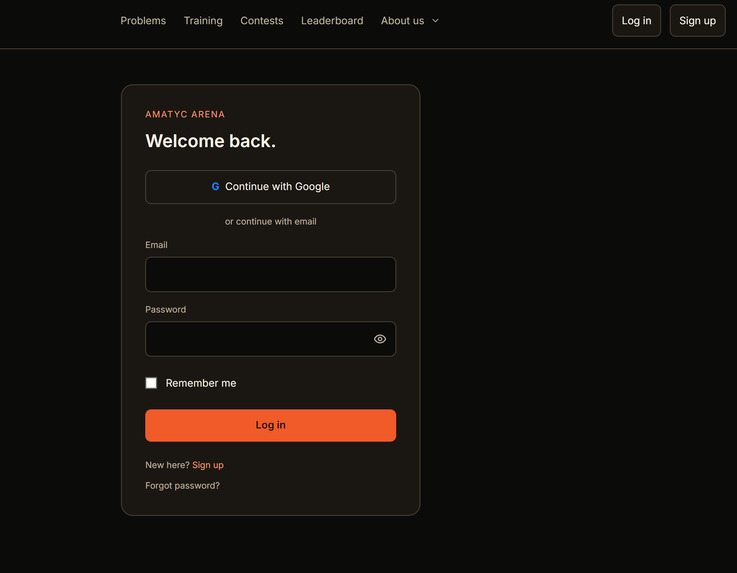Choose Continue with Google
This screenshot has width=737, height=573.
[x=270, y=187]
